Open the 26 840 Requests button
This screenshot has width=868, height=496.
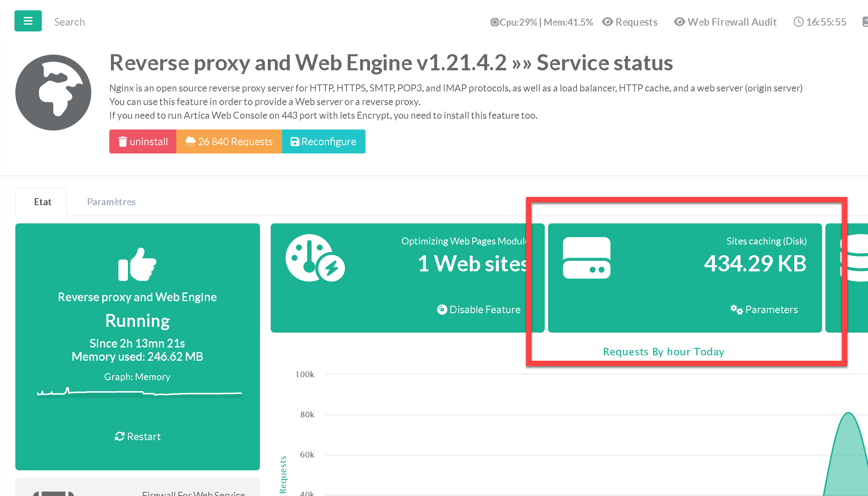[x=229, y=141]
